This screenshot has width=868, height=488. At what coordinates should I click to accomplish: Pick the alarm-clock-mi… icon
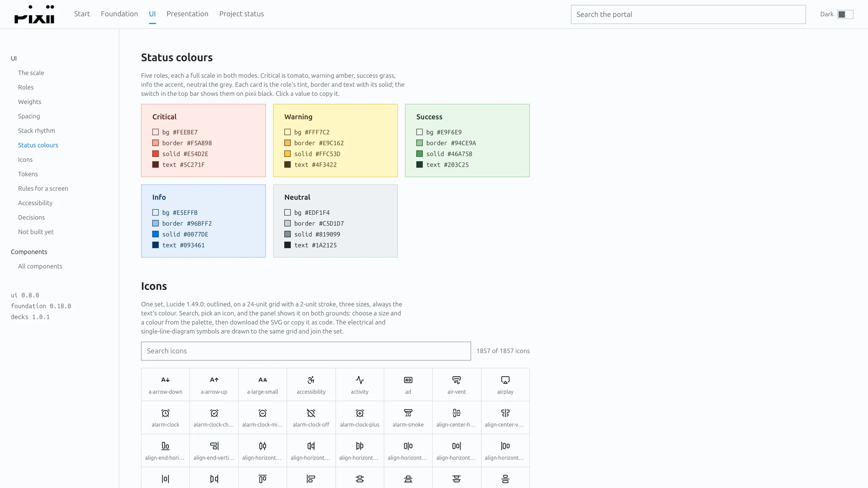point(263,418)
